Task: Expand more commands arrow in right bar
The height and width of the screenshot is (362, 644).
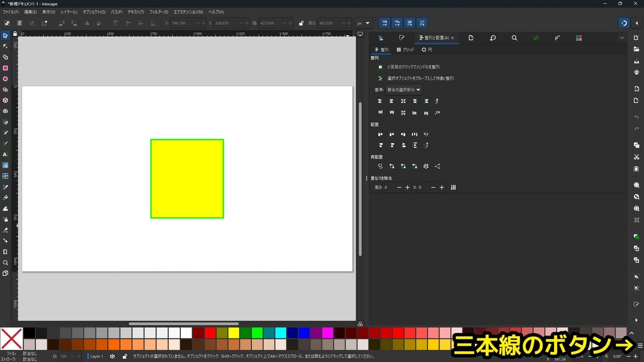Action: 636,320
